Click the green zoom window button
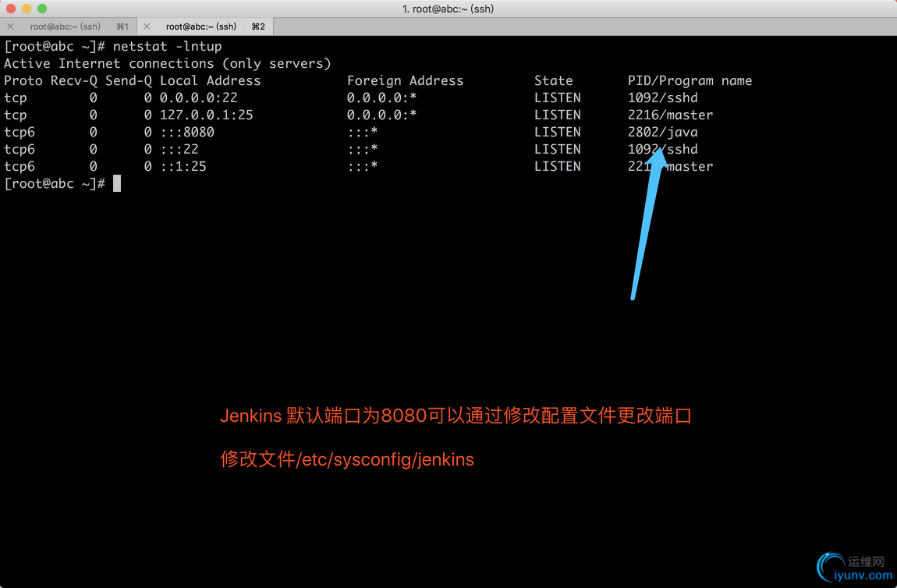Viewport: 897px width, 588px height. point(42,9)
